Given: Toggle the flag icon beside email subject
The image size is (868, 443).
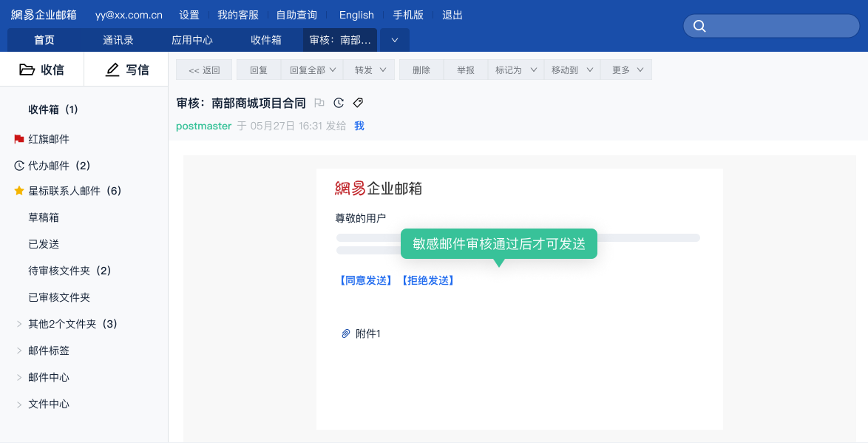Looking at the screenshot, I should tap(319, 103).
